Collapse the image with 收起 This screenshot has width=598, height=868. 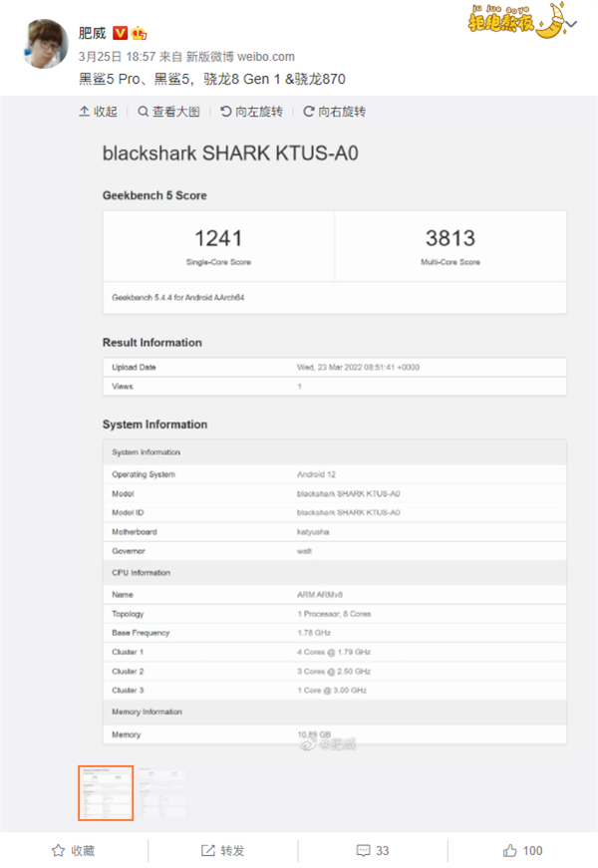(99, 112)
